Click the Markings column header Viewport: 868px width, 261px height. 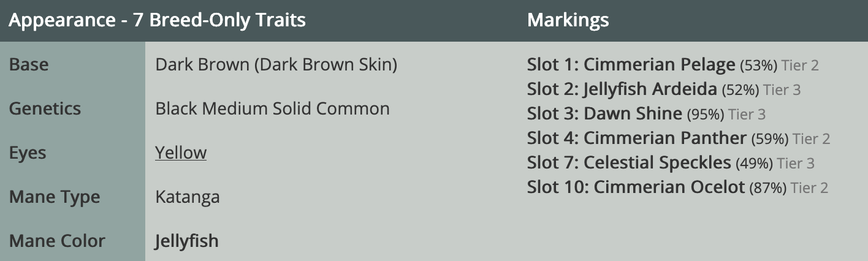tap(568, 20)
